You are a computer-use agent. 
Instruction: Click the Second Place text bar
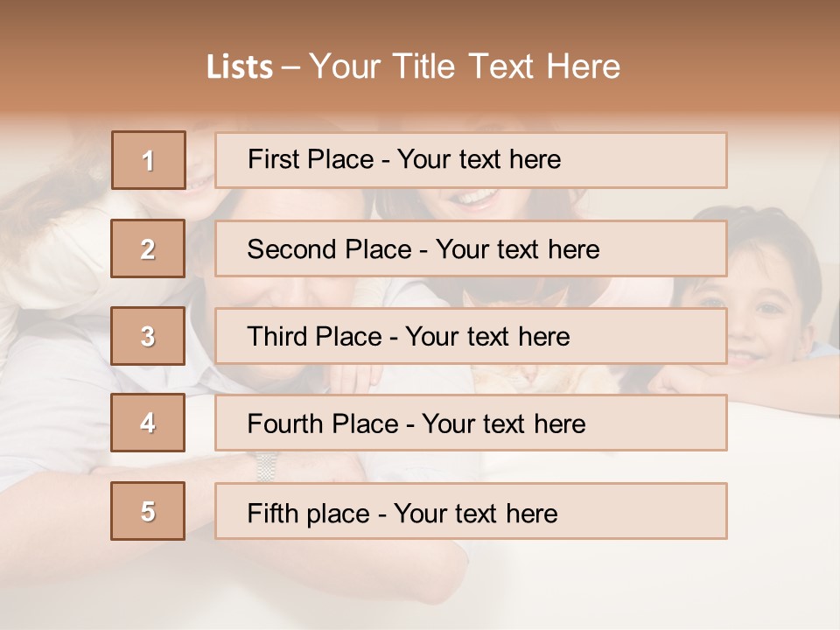pyautogui.click(x=471, y=248)
